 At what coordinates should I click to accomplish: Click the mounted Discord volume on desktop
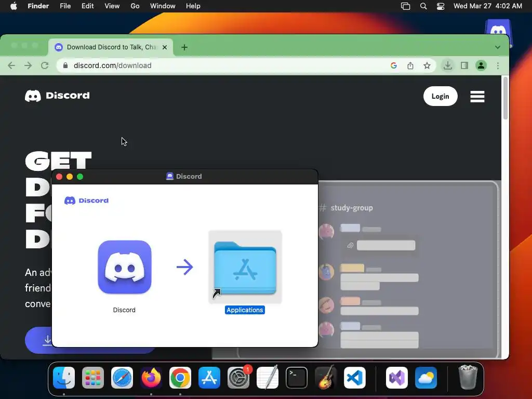click(498, 28)
